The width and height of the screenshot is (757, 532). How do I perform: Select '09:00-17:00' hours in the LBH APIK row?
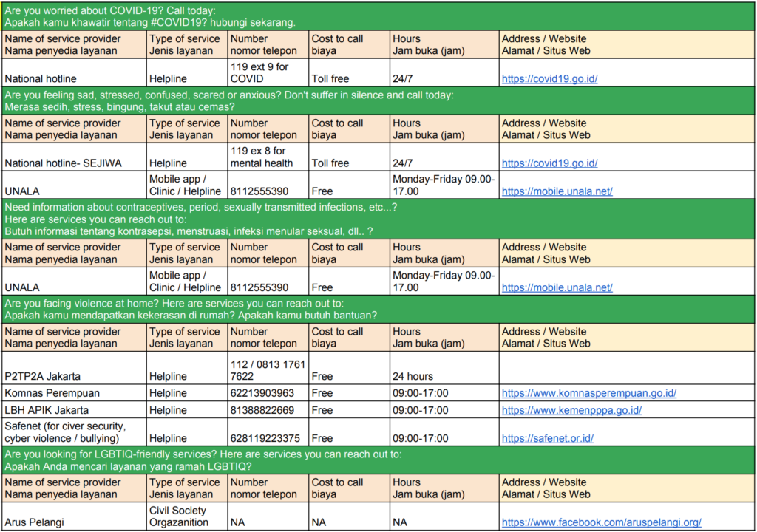tap(444, 410)
